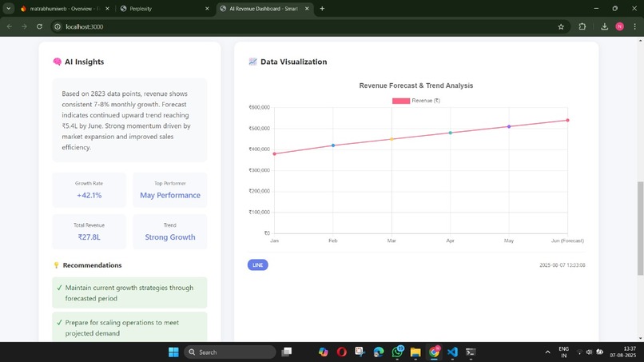The width and height of the screenshot is (644, 362).
Task: Open the ENG IN language switcher
Action: pos(564,352)
